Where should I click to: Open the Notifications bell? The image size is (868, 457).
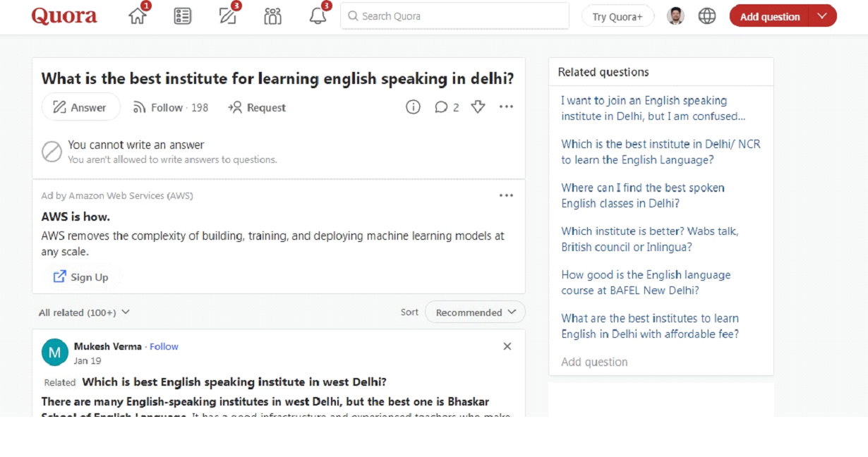click(318, 16)
